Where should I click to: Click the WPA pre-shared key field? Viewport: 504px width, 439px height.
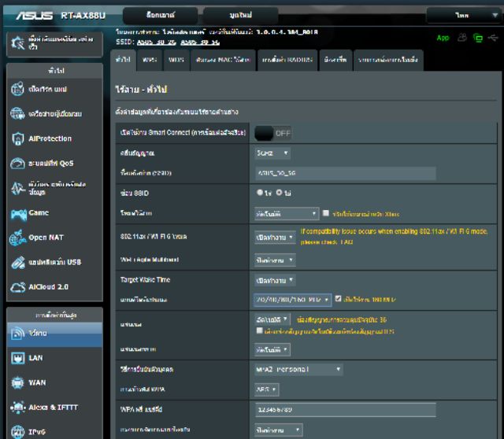pos(344,410)
